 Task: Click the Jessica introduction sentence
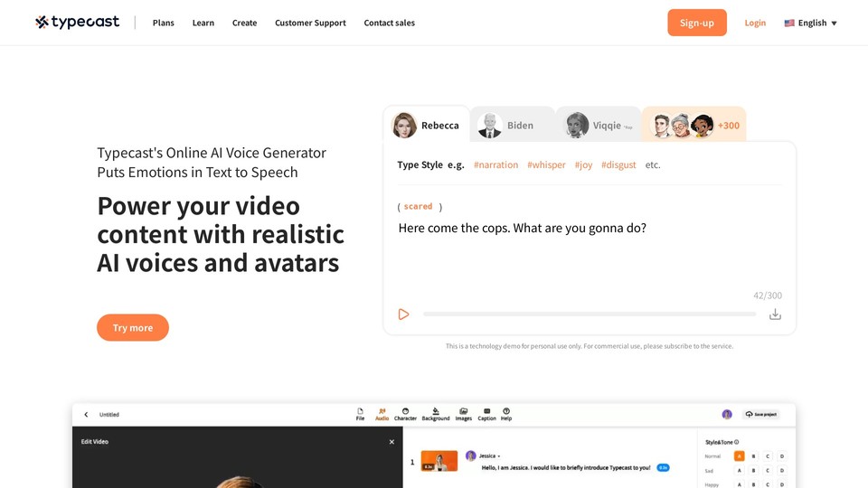(x=566, y=468)
